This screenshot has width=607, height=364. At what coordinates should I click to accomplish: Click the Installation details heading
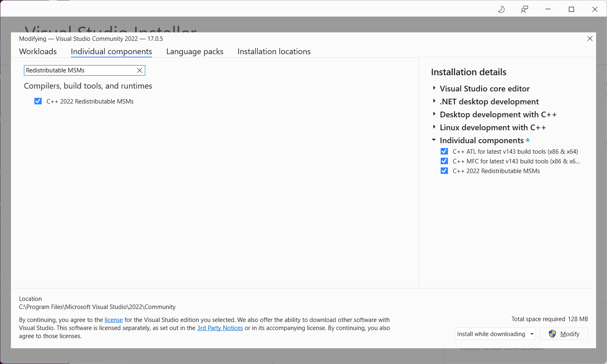[469, 72]
